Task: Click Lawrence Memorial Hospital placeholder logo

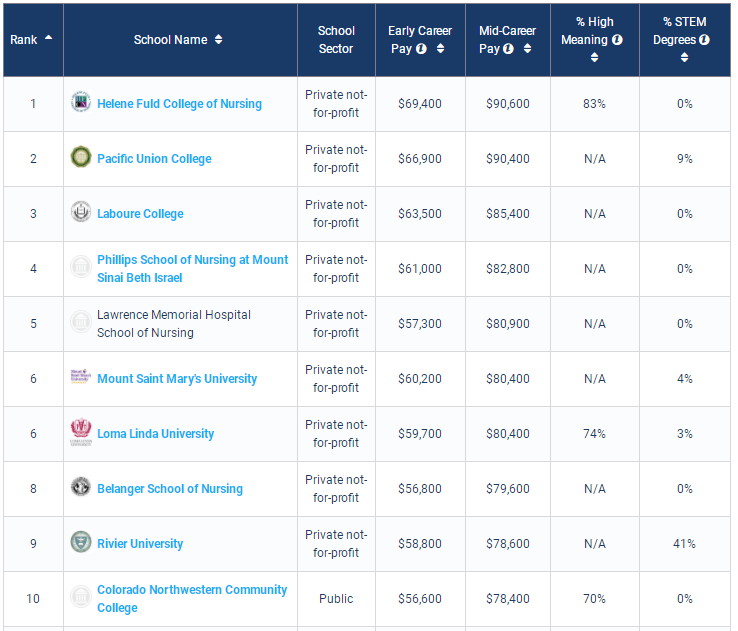Action: point(81,322)
